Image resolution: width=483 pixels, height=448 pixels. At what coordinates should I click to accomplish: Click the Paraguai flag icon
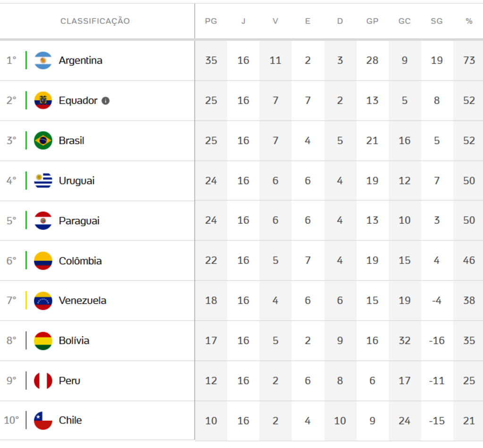click(43, 221)
